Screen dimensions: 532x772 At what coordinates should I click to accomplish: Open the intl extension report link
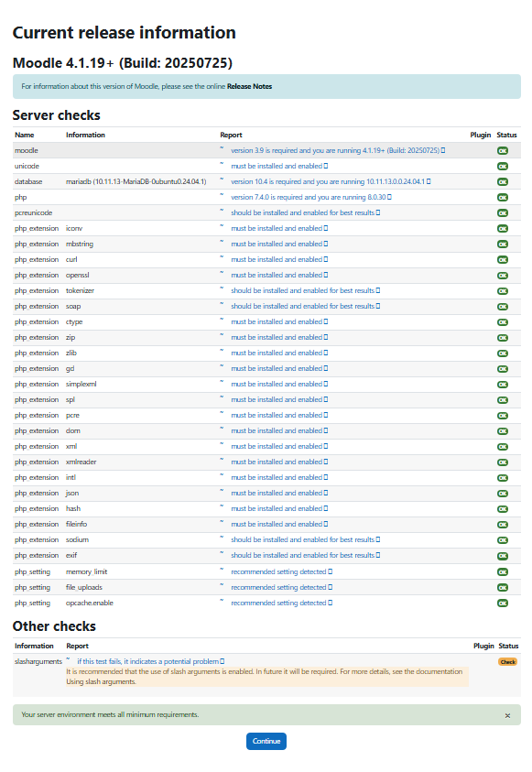tap(279, 477)
